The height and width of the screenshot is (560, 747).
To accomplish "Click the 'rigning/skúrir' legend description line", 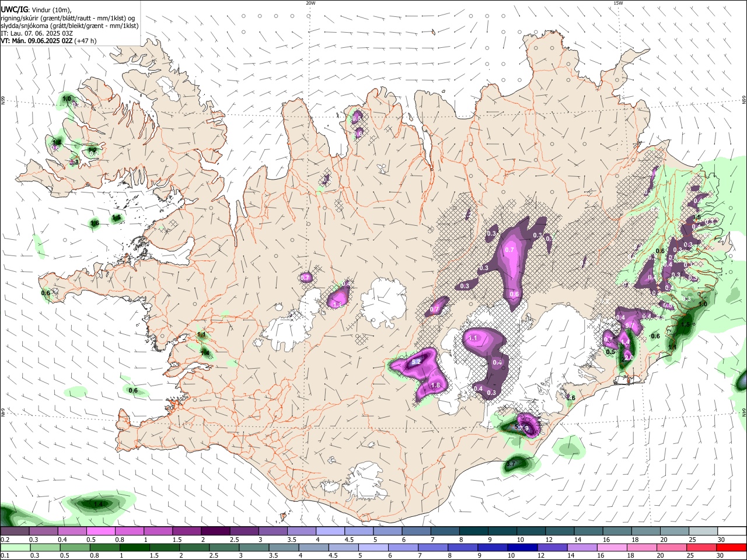I will pyautogui.click(x=68, y=18).
